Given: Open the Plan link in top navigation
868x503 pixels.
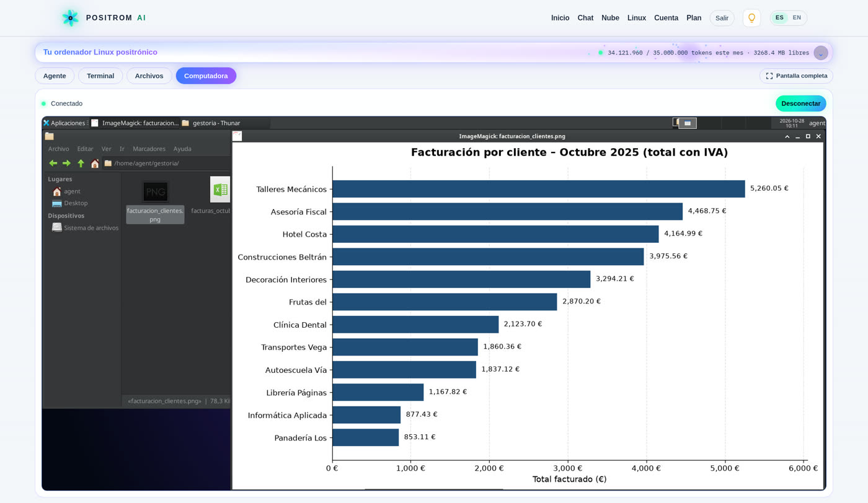Looking at the screenshot, I should (x=694, y=18).
